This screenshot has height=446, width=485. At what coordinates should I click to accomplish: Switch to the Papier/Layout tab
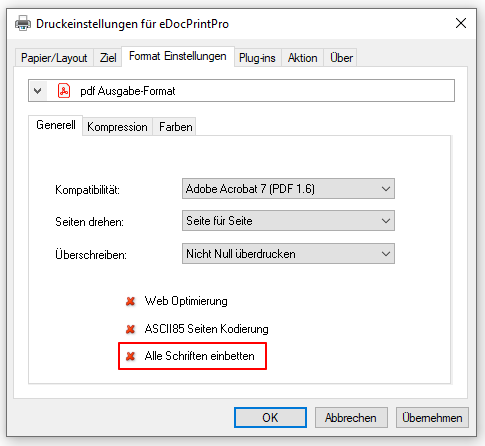pyautogui.click(x=54, y=58)
